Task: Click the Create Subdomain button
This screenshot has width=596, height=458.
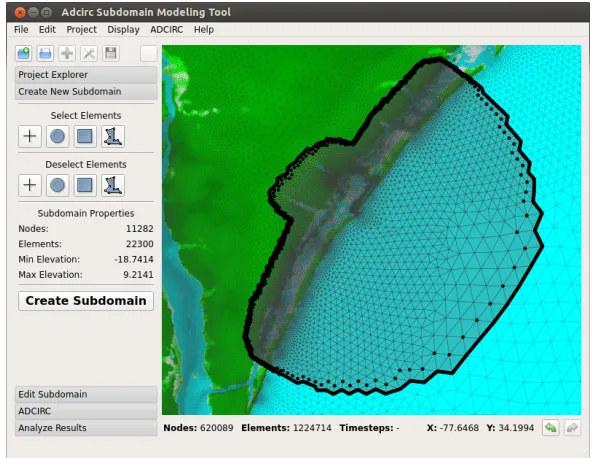Action: click(x=86, y=301)
